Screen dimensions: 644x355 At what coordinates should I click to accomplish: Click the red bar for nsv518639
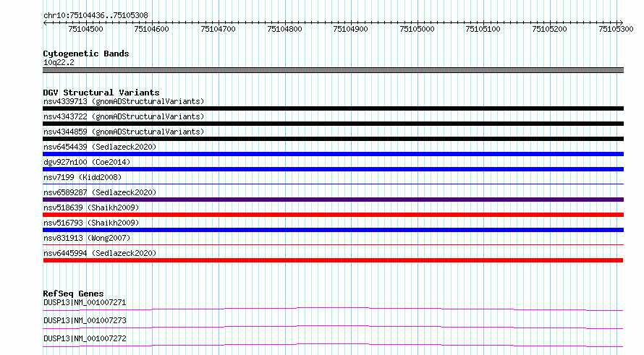(x=333, y=215)
